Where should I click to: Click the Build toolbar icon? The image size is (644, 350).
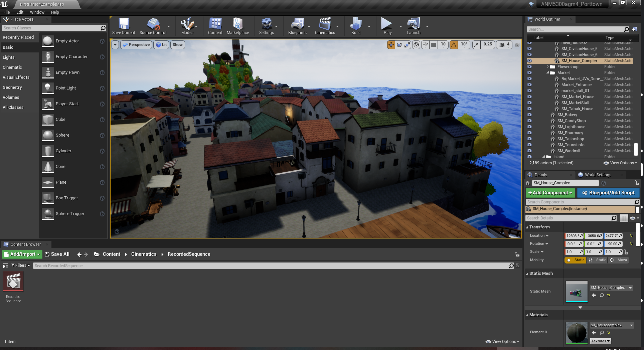point(356,26)
